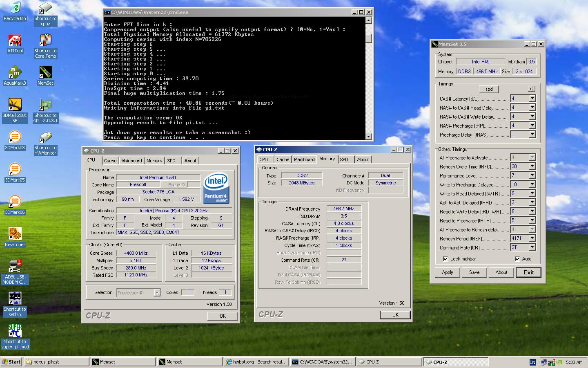
Task: Open Command Rate (CR) dropdown in MemSet
Action: [x=532, y=247]
